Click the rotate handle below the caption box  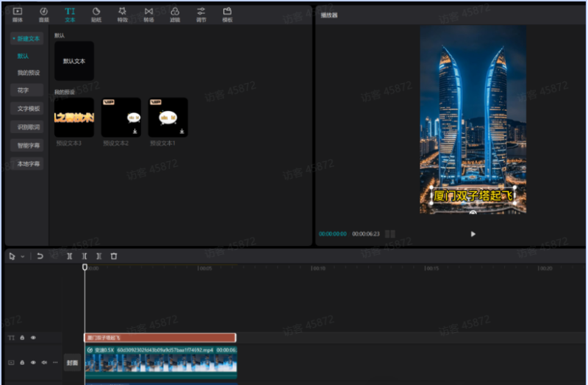tap(473, 212)
